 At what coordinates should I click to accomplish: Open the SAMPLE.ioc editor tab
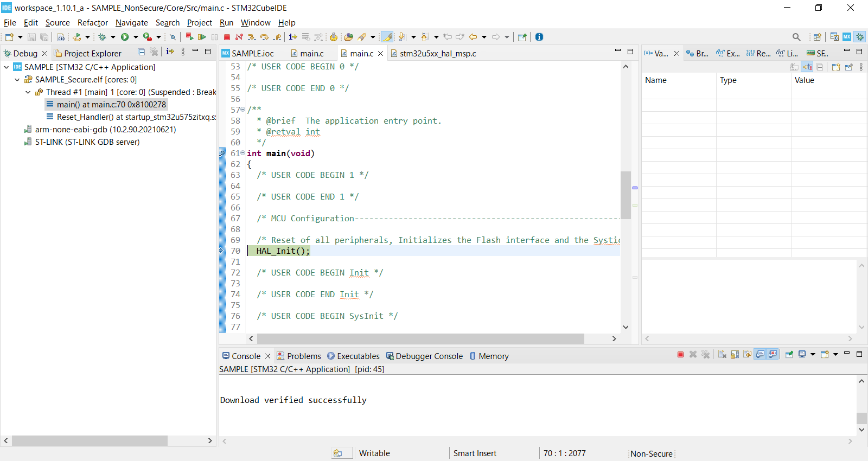(x=252, y=54)
